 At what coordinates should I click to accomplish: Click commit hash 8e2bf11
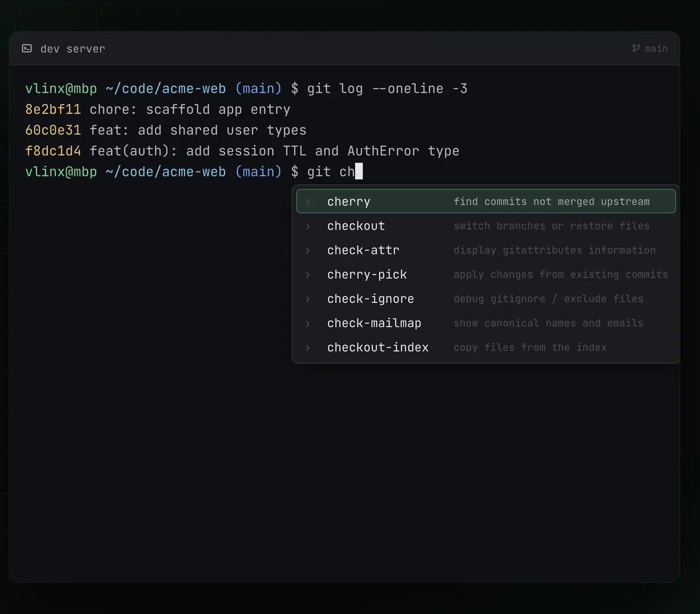point(53,109)
